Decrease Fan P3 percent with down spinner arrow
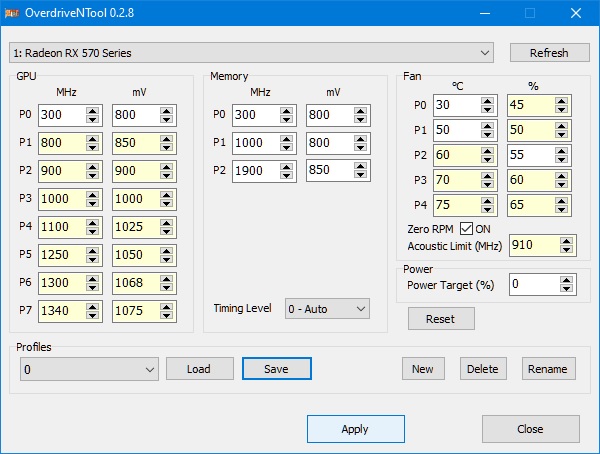The height and width of the screenshot is (454, 600). pos(561,184)
